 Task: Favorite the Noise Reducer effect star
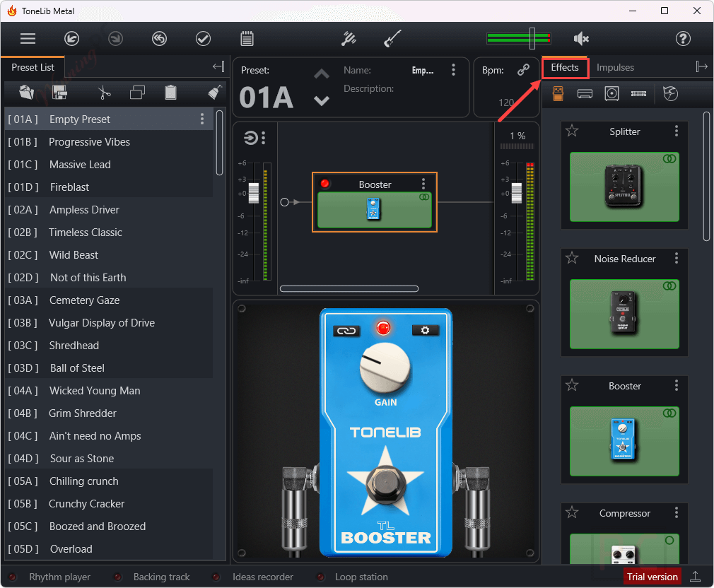coord(572,258)
